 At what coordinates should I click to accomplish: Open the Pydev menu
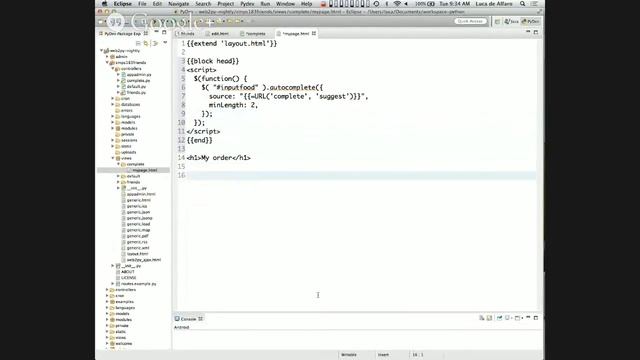(x=247, y=4)
